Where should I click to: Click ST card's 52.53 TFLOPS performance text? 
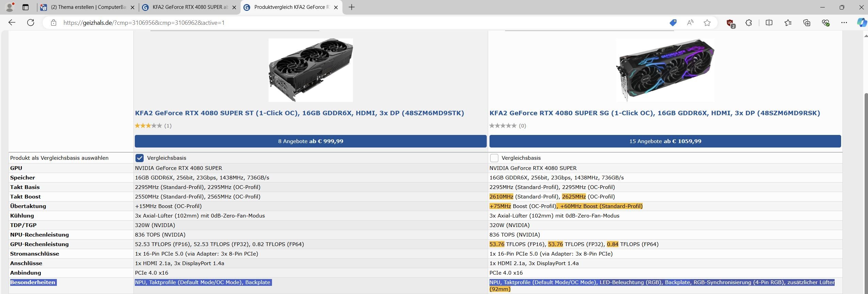click(220, 244)
